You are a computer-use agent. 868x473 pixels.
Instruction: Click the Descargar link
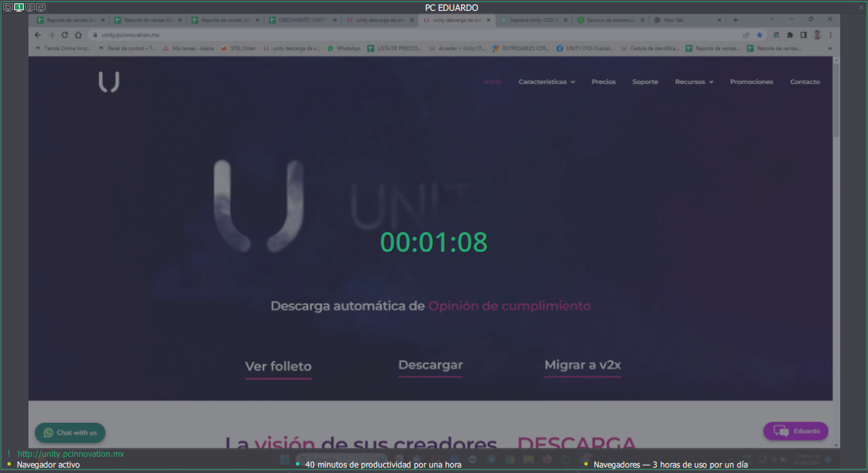point(431,365)
